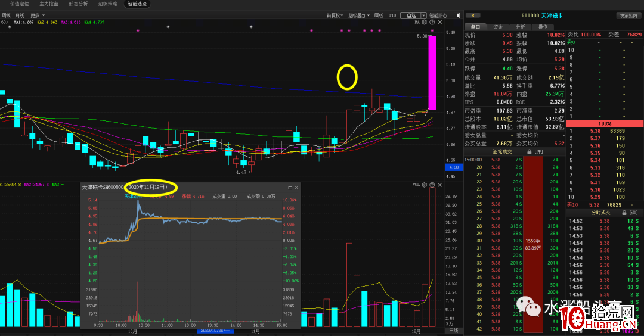Click the R badge beside stock code
Image resolution: width=644 pixels, height=336 pixels.
[x=473, y=16]
